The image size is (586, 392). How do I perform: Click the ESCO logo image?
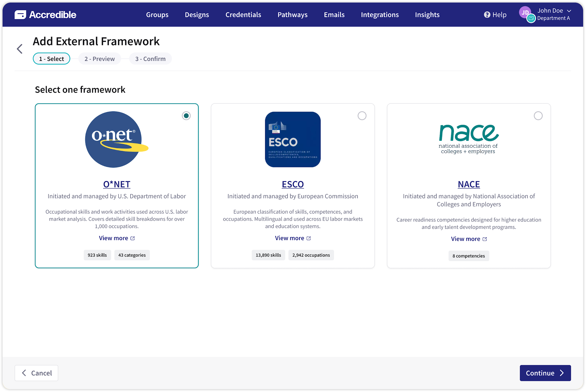pyautogui.click(x=293, y=139)
